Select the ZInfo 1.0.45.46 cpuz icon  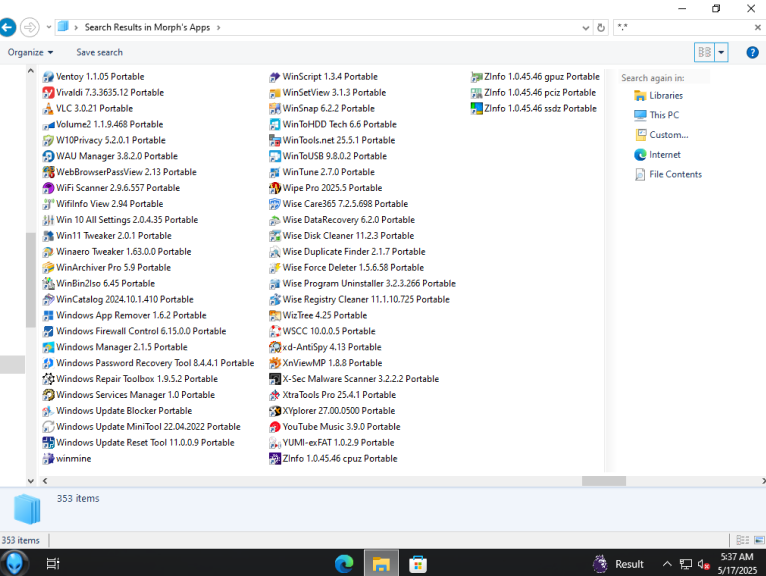coord(275,459)
